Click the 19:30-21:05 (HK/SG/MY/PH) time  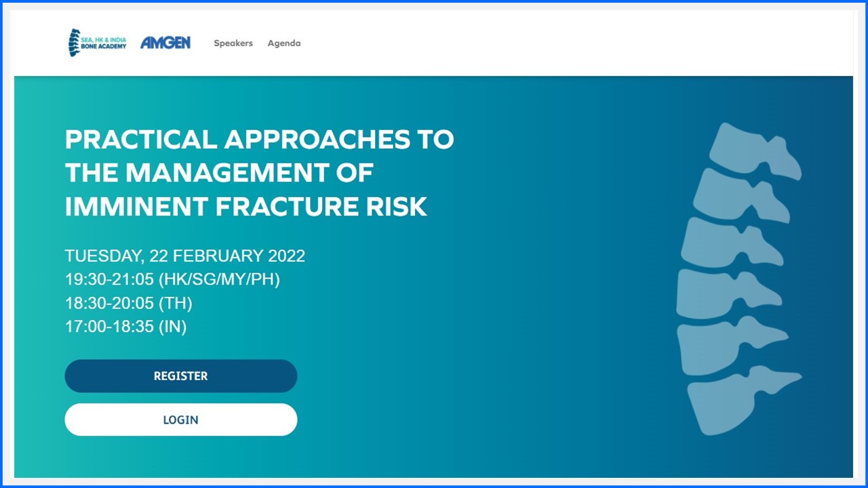tap(172, 279)
